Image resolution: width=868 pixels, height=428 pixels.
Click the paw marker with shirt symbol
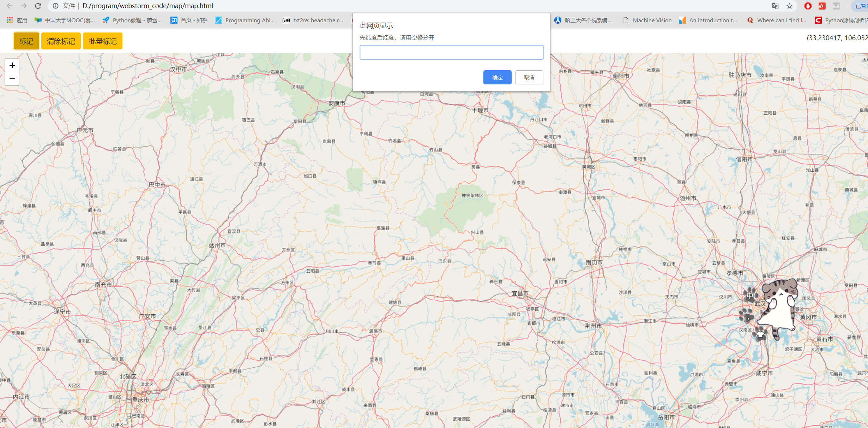click(x=760, y=333)
